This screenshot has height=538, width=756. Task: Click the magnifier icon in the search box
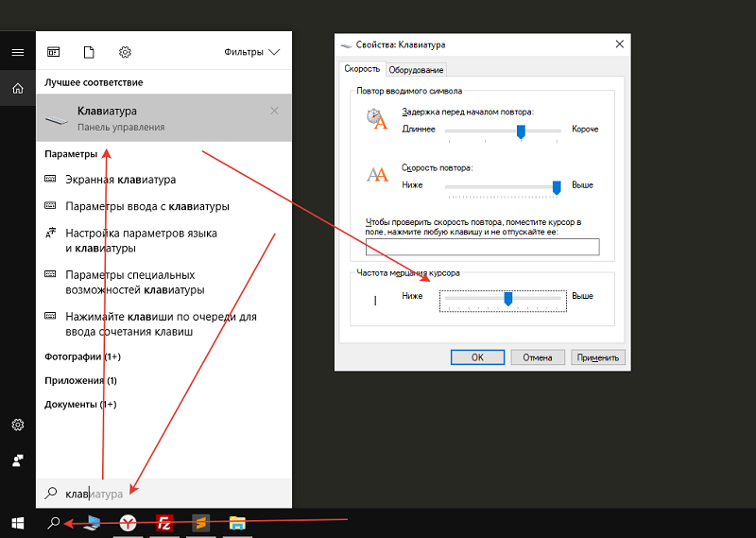[51, 494]
